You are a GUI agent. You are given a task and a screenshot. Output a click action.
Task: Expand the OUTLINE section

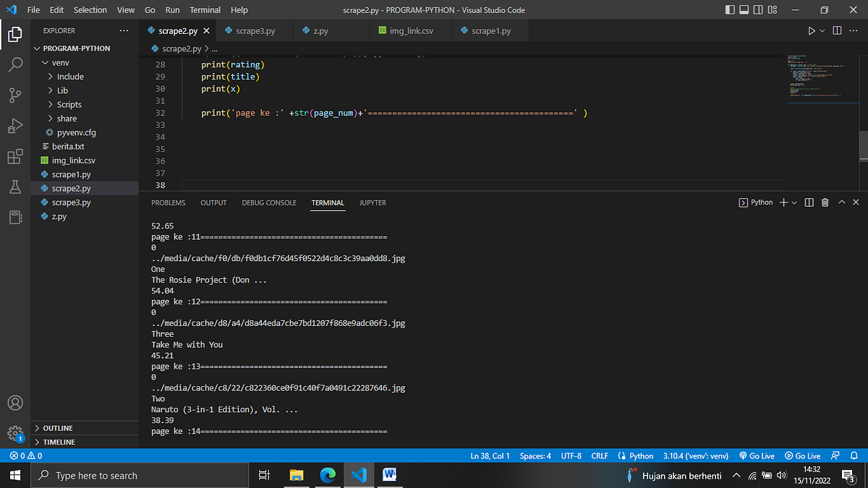[x=56, y=427]
